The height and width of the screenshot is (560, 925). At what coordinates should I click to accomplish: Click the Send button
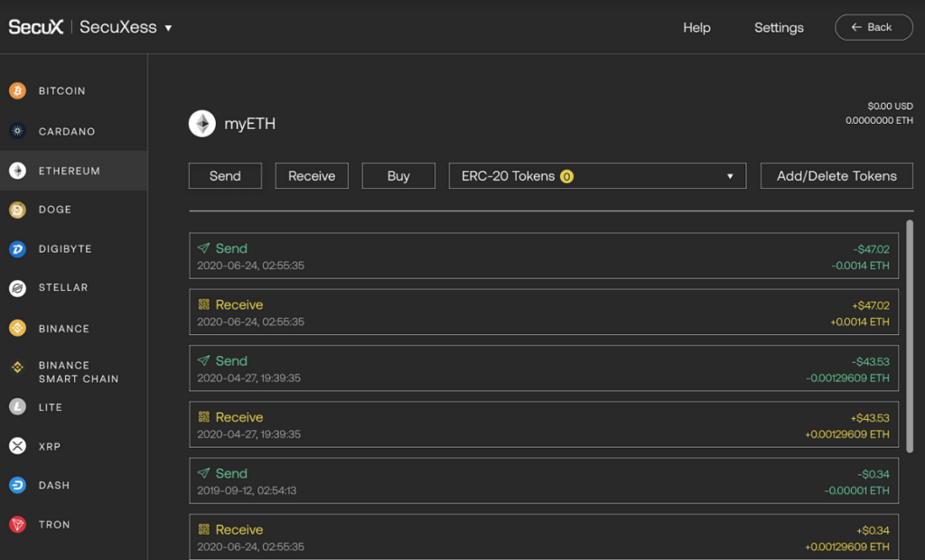click(224, 175)
